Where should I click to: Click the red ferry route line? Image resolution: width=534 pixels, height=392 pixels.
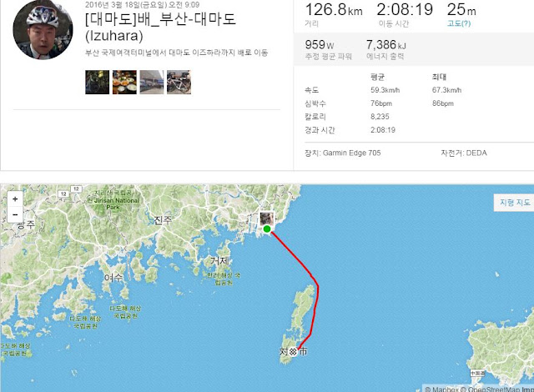(316, 299)
